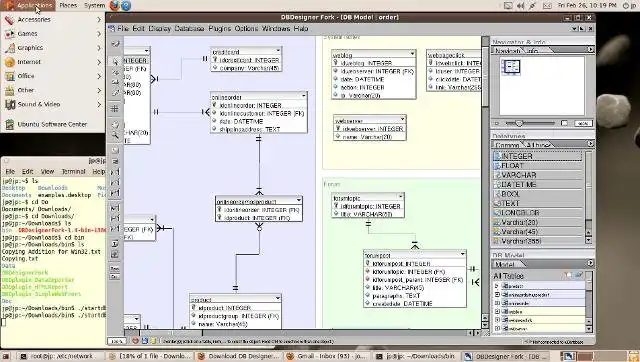
Task: Open the Datatypes panel arrow menu
Action: click(591, 144)
